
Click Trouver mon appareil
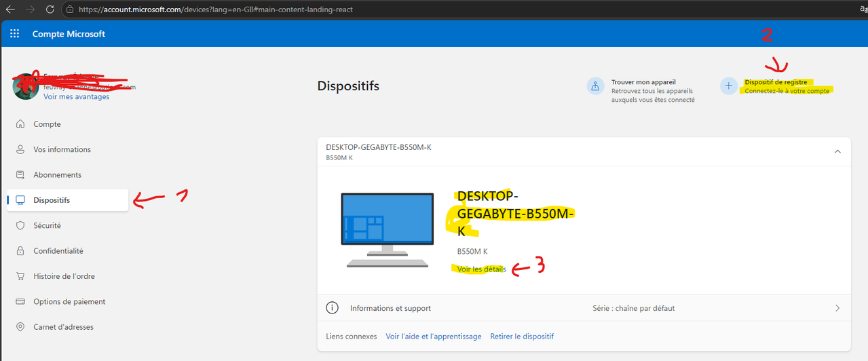(643, 82)
